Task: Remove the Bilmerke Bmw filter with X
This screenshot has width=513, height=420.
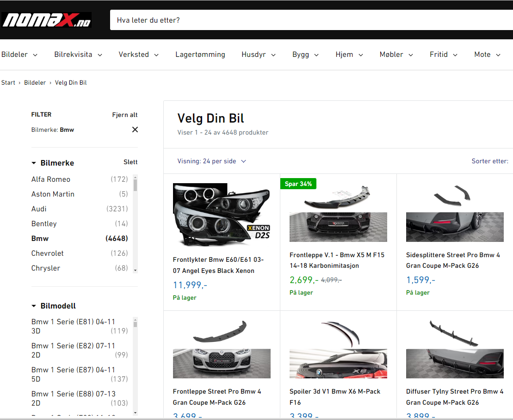Action: click(135, 130)
